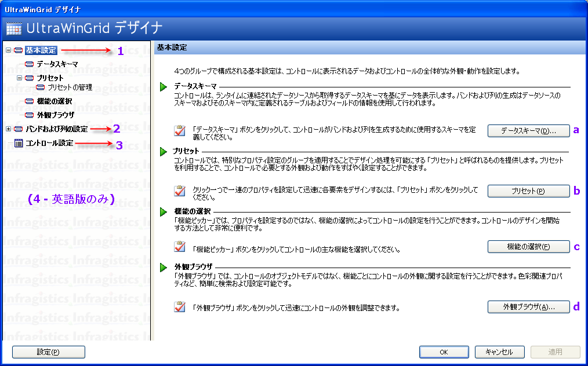Image resolution: width=588 pixels, height=366 pixels.
Task: Click the 外観ブラウザ tree node icon
Action: click(30, 115)
